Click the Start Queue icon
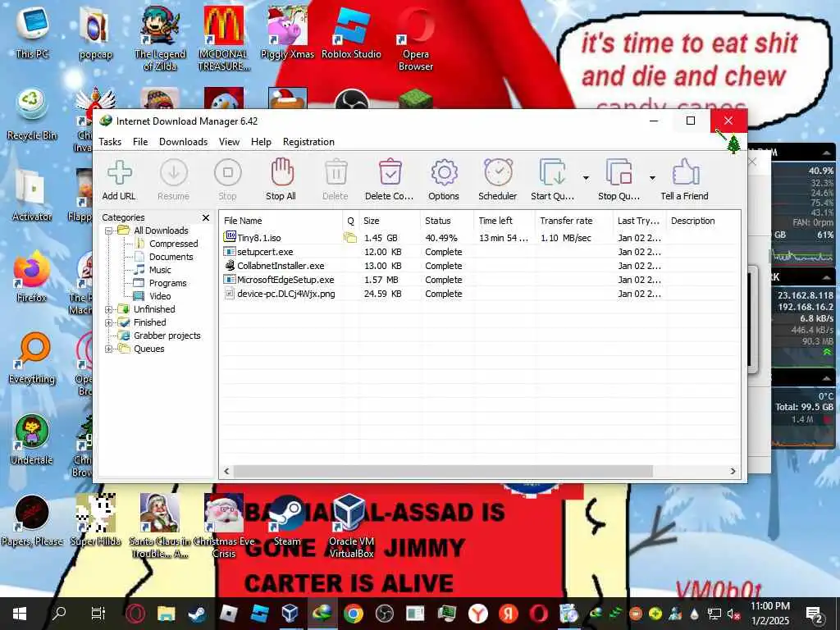Screen dimensions: 840x630 tap(552, 172)
